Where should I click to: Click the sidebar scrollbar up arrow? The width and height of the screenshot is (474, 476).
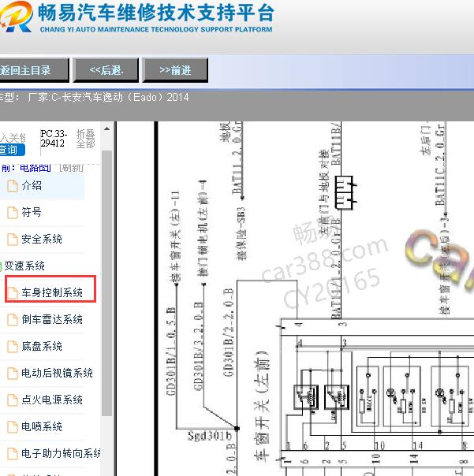(x=106, y=128)
